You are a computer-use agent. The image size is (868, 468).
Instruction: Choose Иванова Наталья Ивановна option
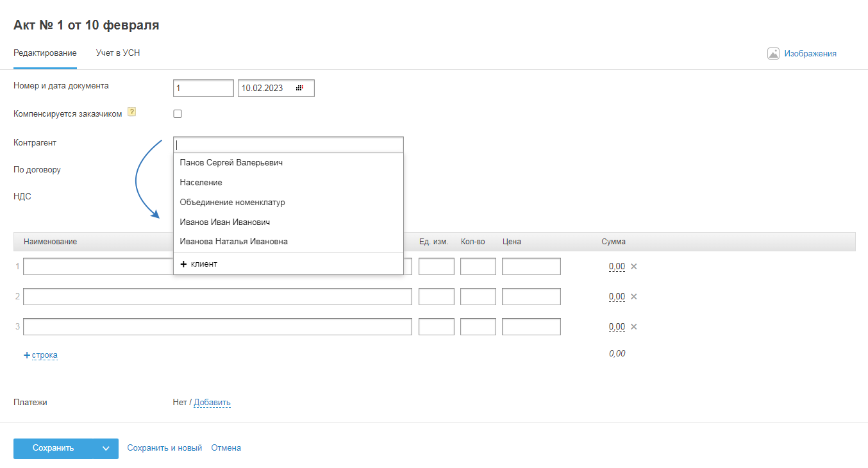(x=234, y=242)
